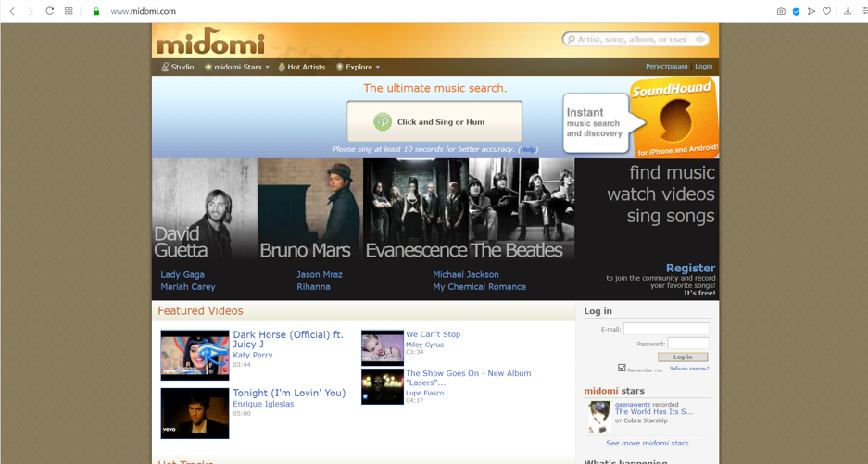Open Hot Artists in the navigation bar
The height and width of the screenshot is (464, 868).
click(x=302, y=67)
